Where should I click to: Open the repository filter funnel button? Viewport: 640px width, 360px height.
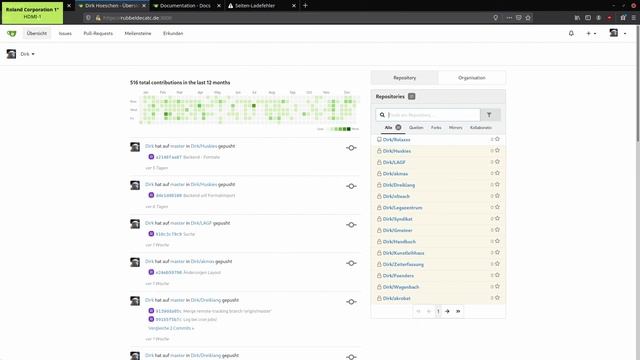point(490,115)
